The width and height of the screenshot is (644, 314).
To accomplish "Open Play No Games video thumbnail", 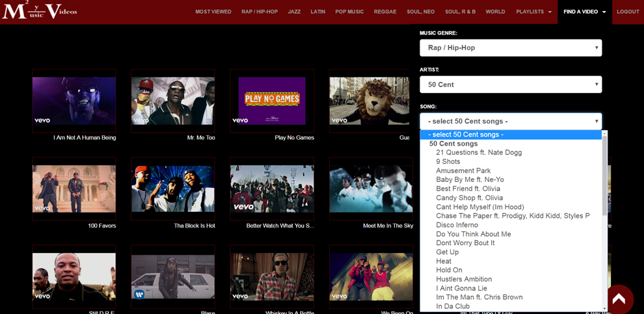I will [272, 101].
